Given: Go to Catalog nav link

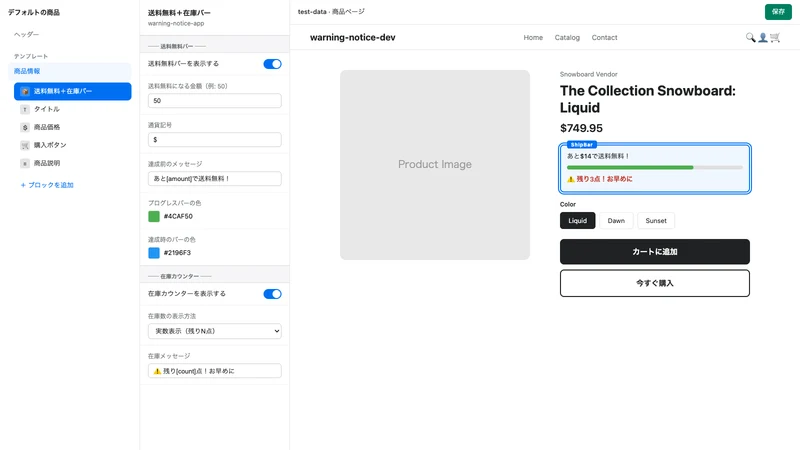Looking at the screenshot, I should [567, 38].
